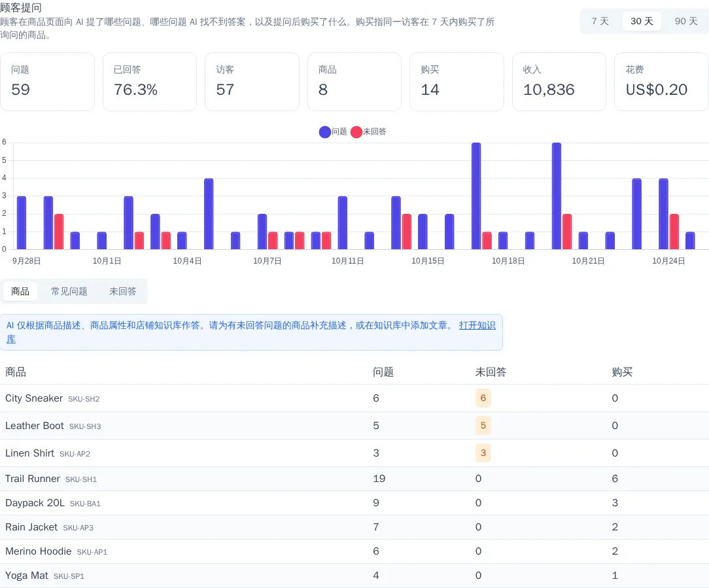Select the Trail Runner product name
This screenshot has width=709, height=588.
33,479
